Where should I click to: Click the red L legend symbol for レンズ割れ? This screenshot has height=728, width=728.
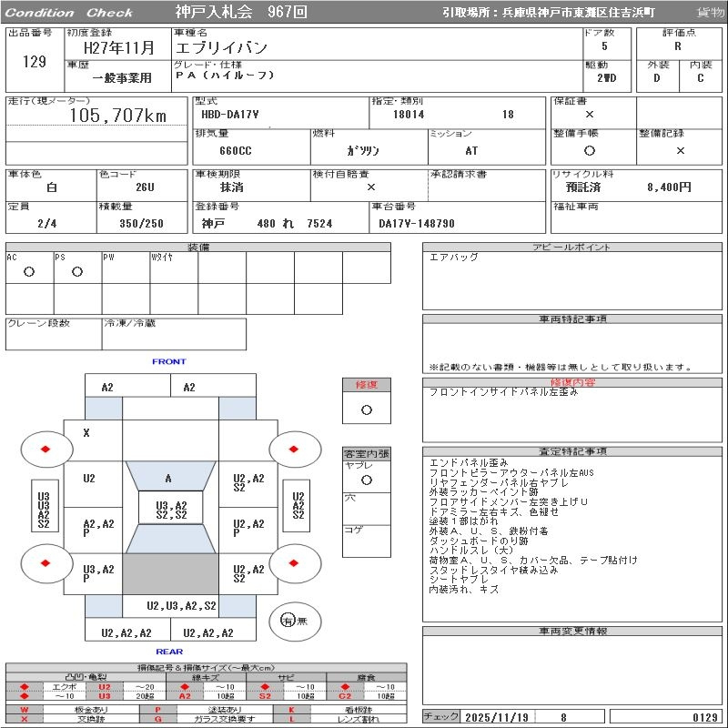pos(291,719)
